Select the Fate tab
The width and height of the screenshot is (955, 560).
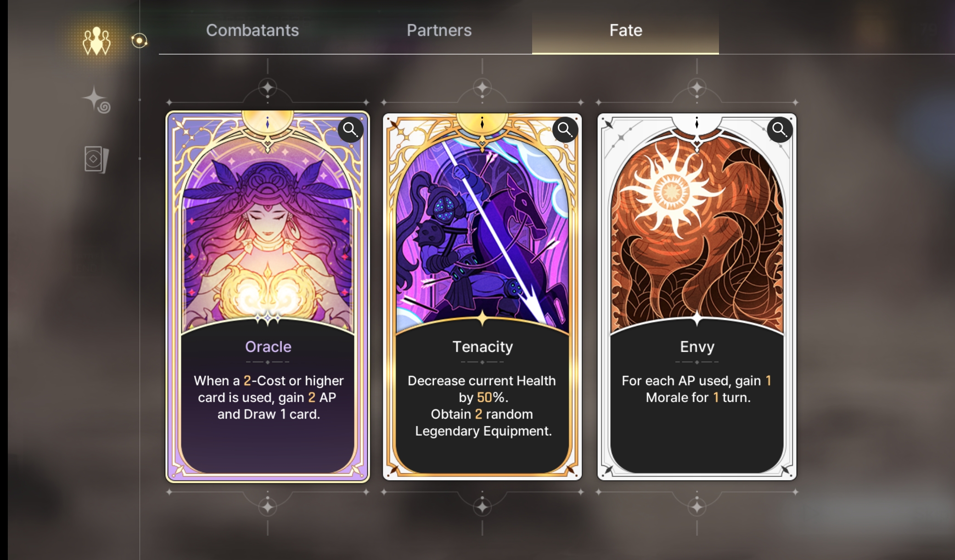(625, 30)
